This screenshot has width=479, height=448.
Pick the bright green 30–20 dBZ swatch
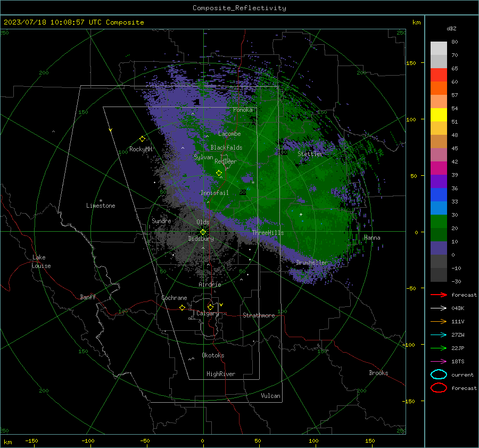(x=439, y=222)
